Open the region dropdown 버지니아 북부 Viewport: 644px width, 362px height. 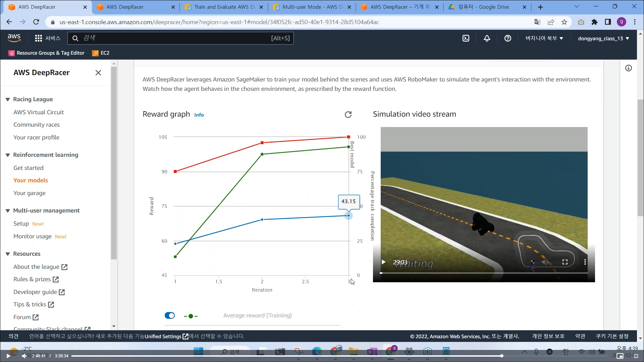[544, 38]
